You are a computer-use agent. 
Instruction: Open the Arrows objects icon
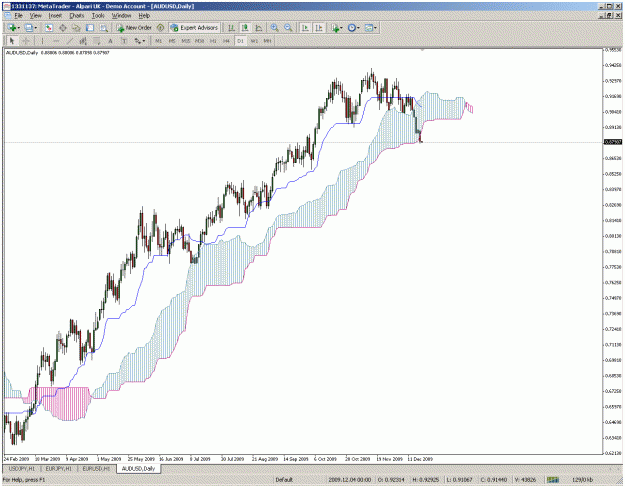point(138,41)
